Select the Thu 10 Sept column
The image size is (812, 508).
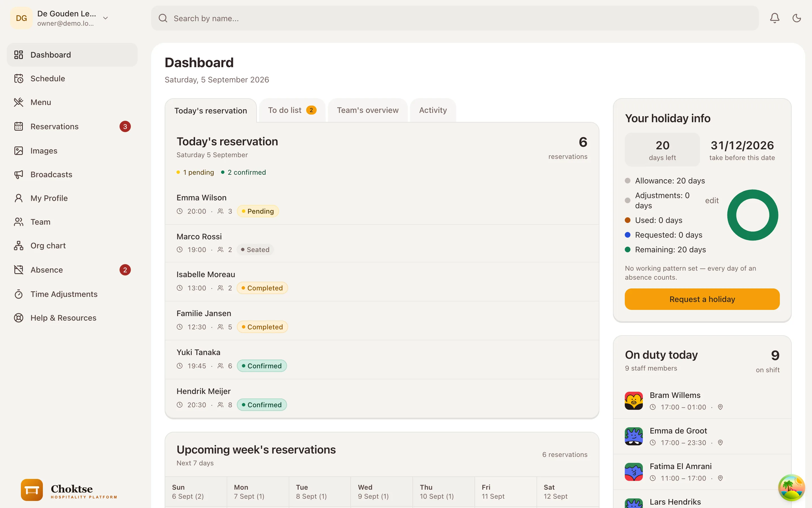coord(443,492)
